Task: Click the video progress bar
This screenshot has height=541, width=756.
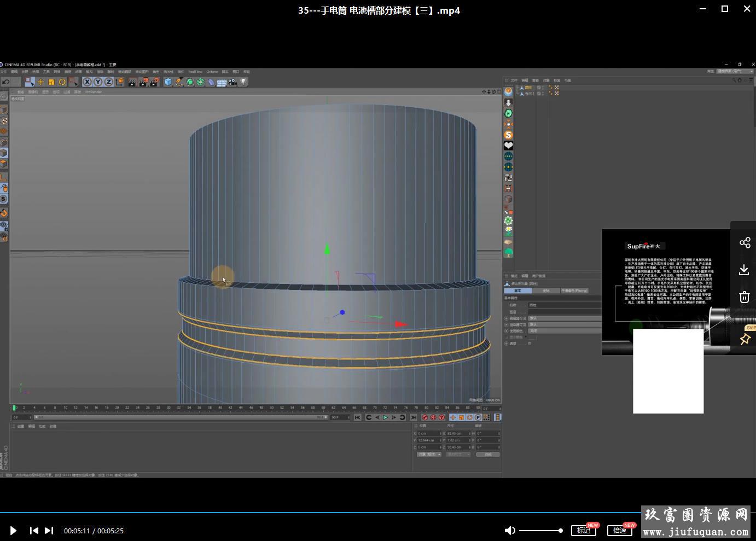Action: pos(378,513)
